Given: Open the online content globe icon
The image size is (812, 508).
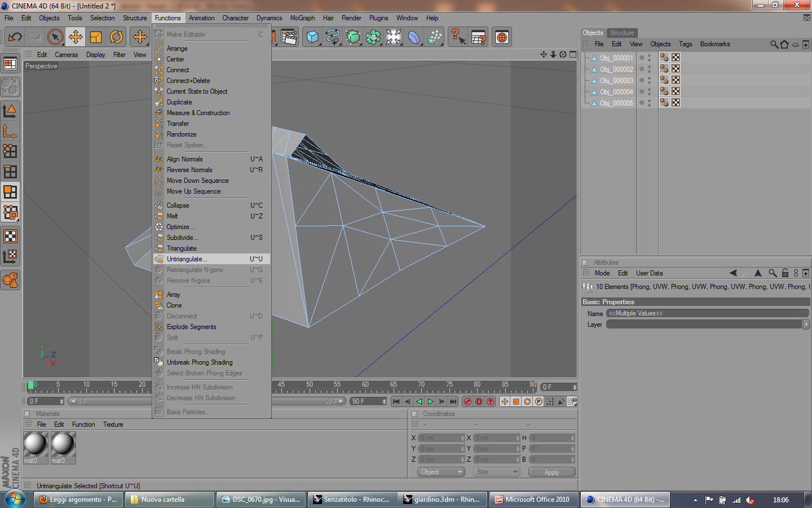Looking at the screenshot, I should click(502, 37).
